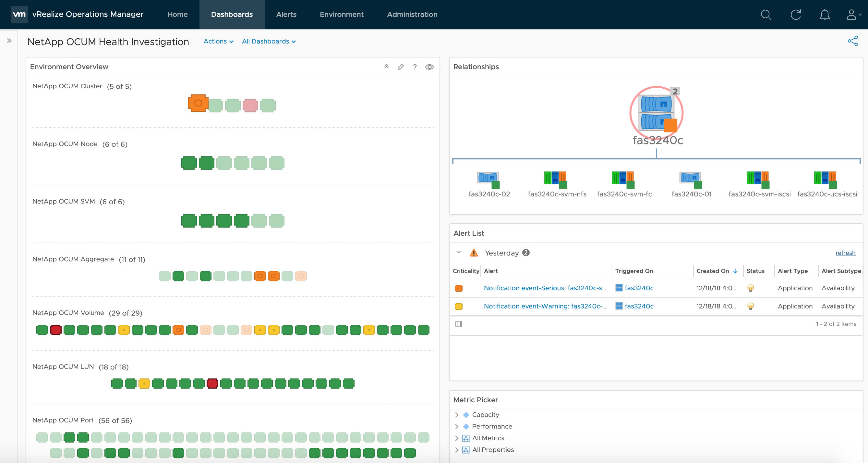
Task: Toggle Environment Overview eye visibility icon
Action: click(429, 67)
